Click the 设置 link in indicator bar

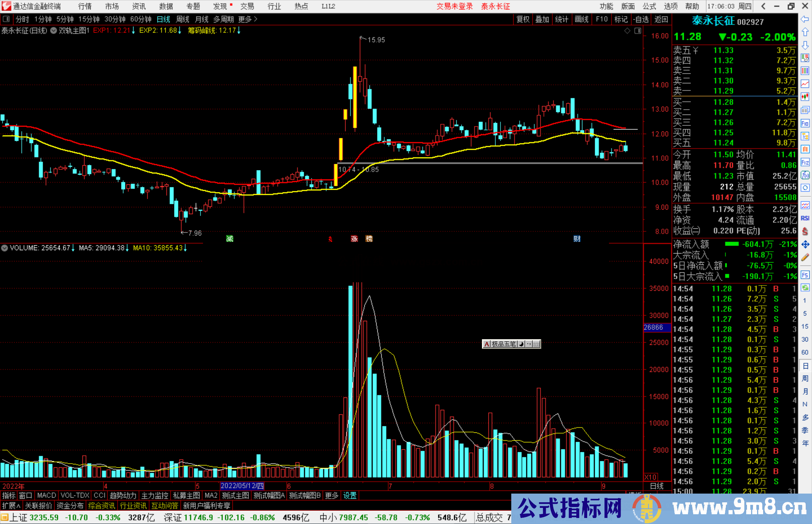[x=350, y=495]
